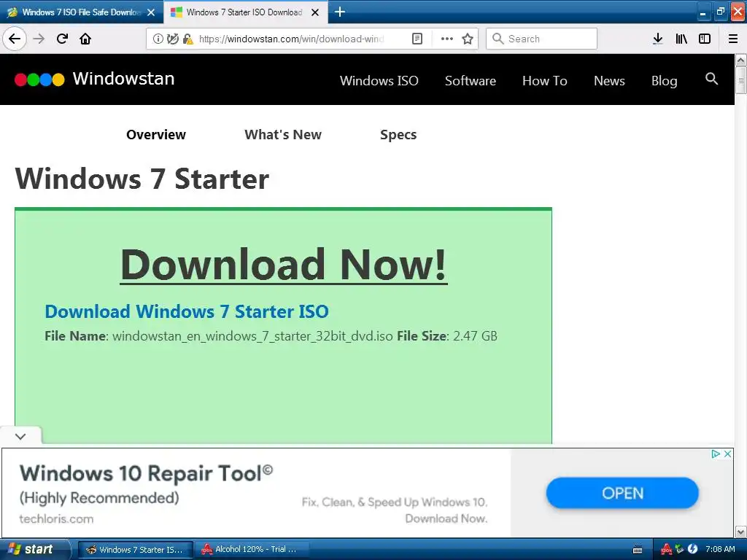747x560 pixels.
Task: Close the Windows 7 ISO File Safe tab
Action: [151, 12]
